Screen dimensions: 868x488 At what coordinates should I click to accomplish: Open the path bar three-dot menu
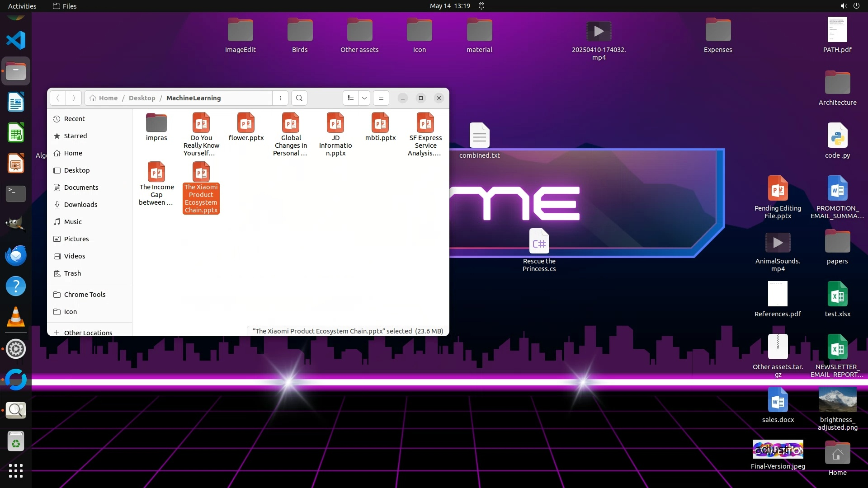click(x=280, y=98)
